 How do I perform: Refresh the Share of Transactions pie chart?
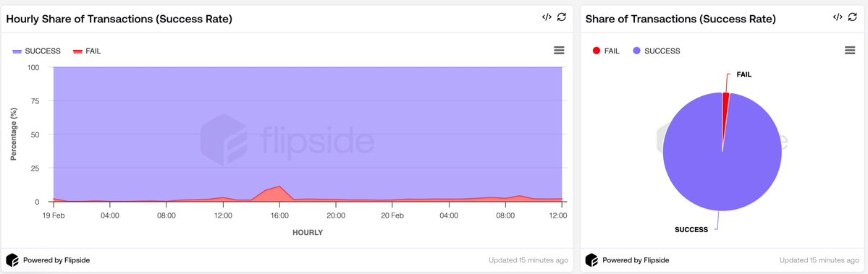853,17
